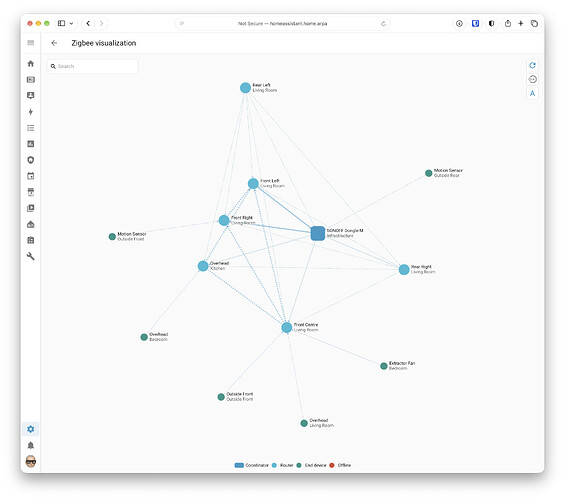Select the Overhead Kitchen router node
The image size is (564, 500).
203,266
